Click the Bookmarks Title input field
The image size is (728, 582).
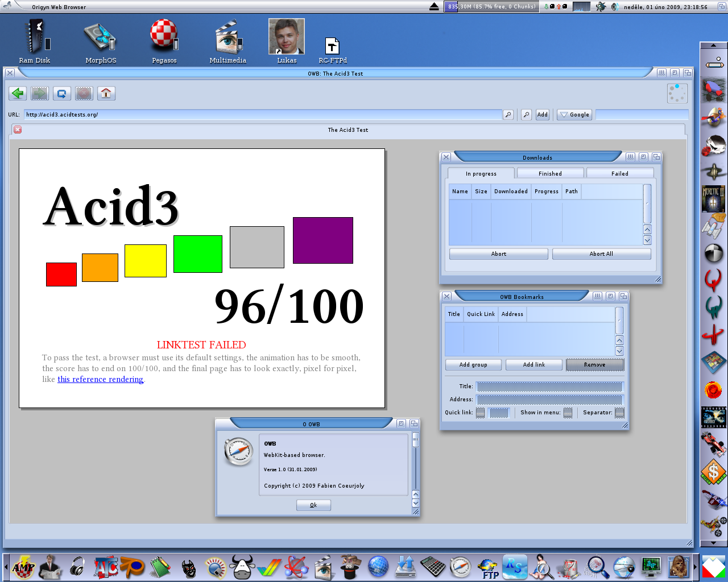click(x=549, y=386)
